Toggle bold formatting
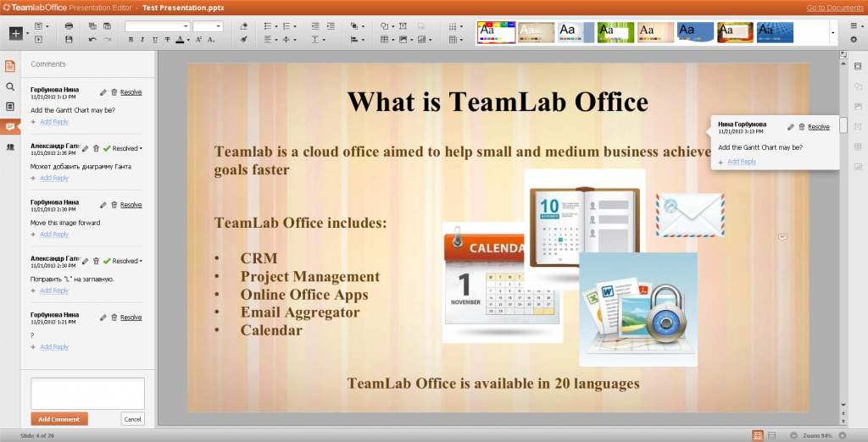Viewport: 868px width, 442px height. [131, 40]
